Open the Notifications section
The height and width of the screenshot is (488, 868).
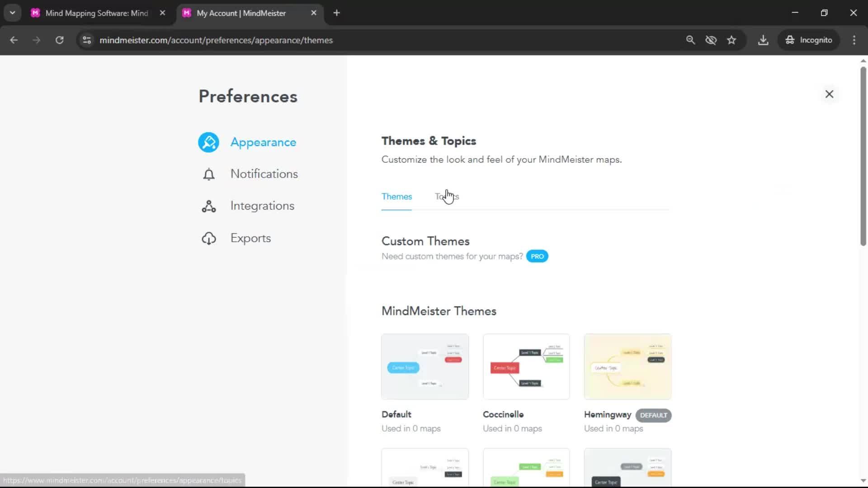click(x=264, y=174)
